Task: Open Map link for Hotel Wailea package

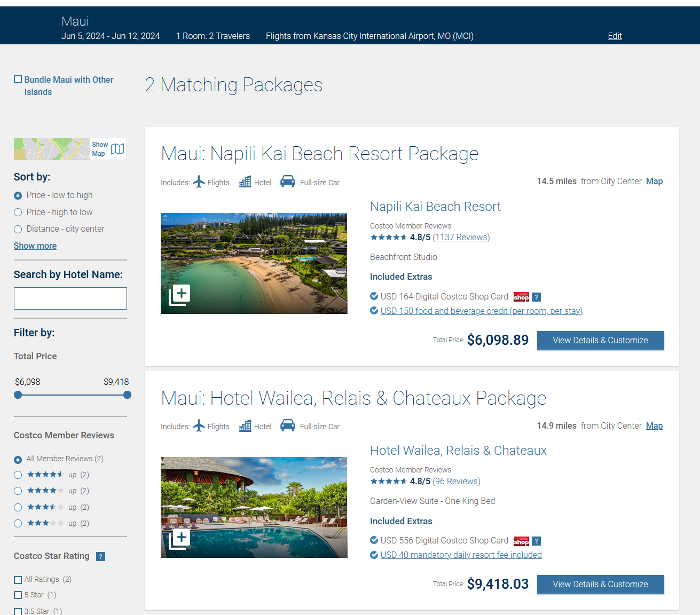Action: pyautogui.click(x=654, y=425)
